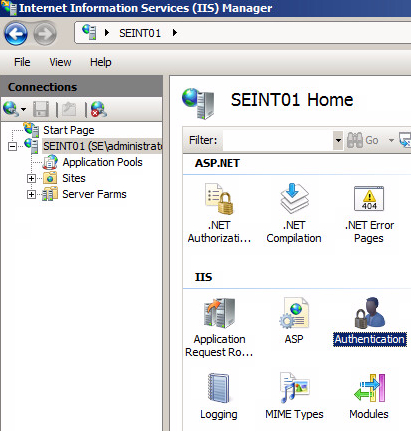The image size is (411, 431).
Task: Click the SEINT01 Home page title
Action: pos(292,100)
